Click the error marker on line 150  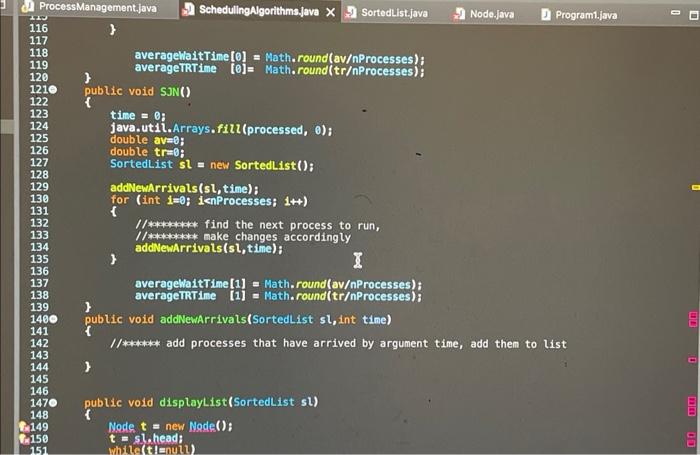click(x=24, y=439)
